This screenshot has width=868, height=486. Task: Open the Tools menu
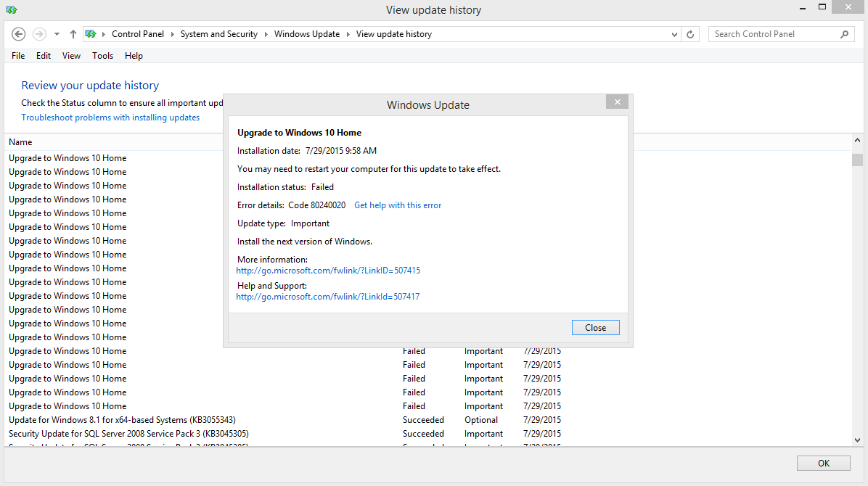102,56
